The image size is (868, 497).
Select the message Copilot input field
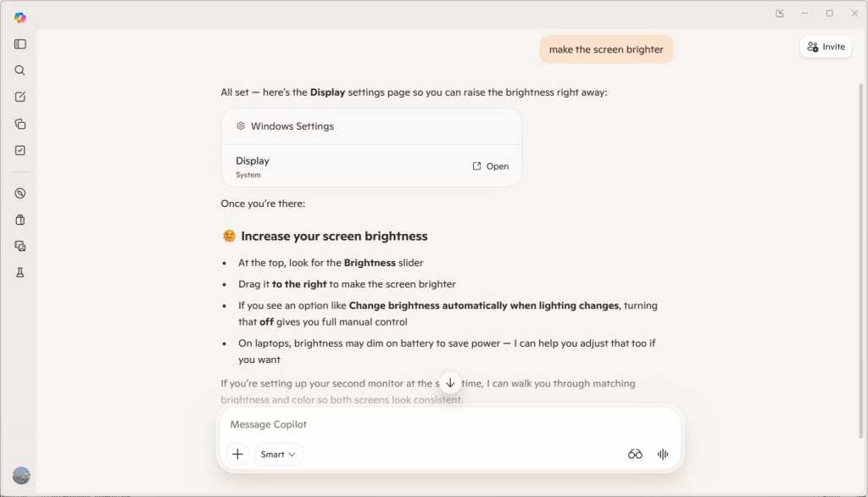click(381, 424)
